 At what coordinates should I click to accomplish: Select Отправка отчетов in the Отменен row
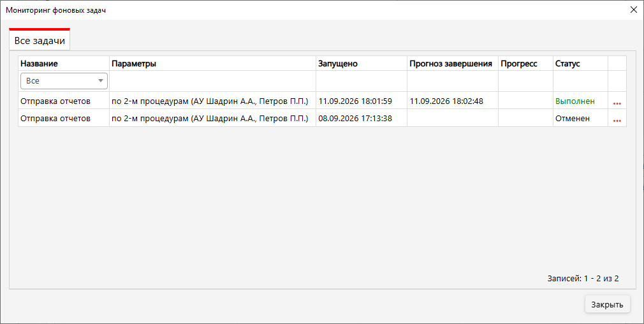coord(55,118)
